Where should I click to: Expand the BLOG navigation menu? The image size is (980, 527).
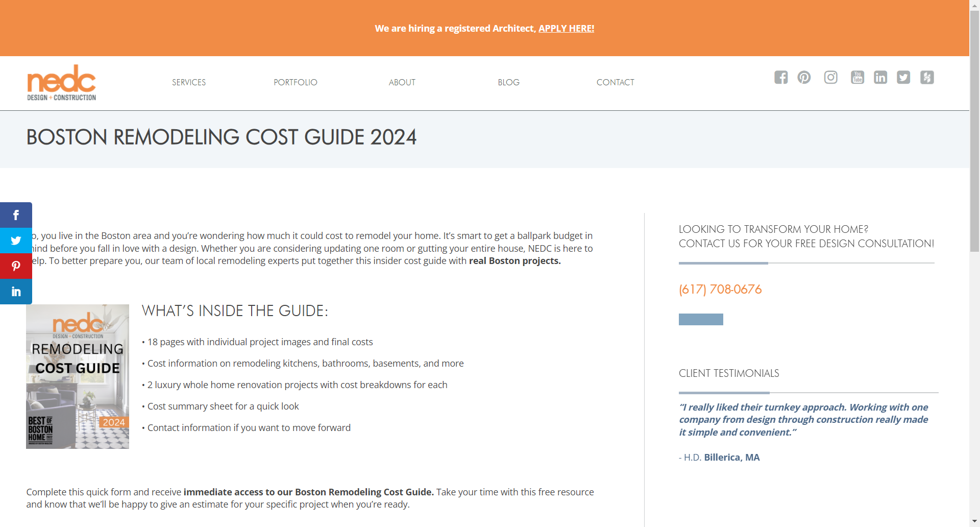508,82
